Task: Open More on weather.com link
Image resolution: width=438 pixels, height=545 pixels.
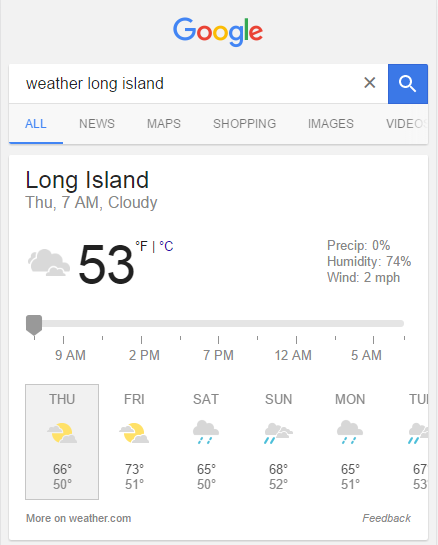Action: coord(79,518)
